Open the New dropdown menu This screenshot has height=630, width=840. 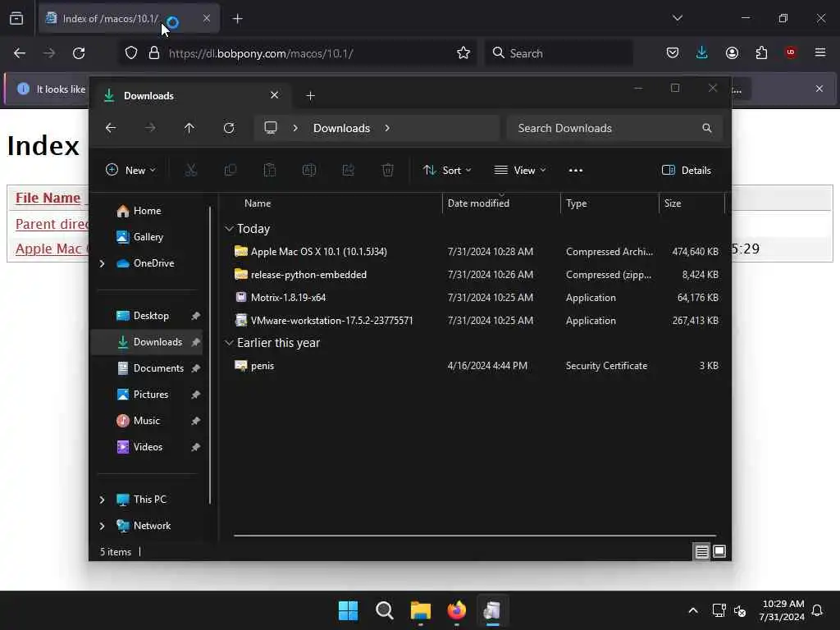(130, 171)
